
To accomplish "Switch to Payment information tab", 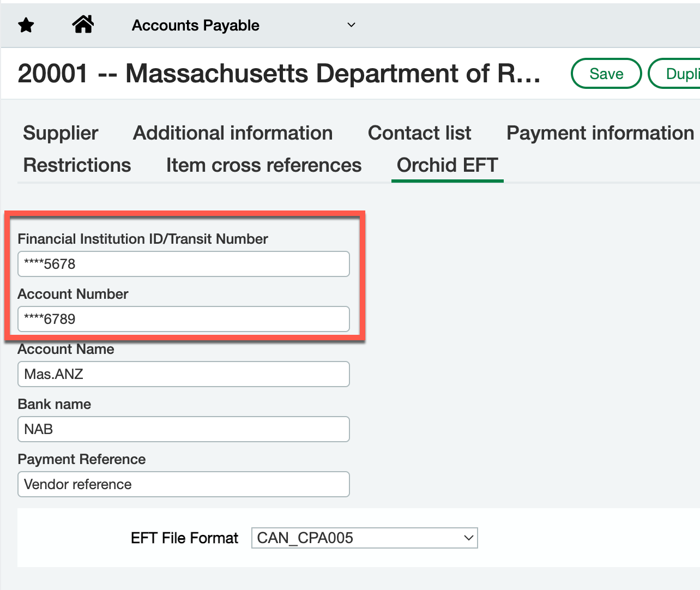I will 600,133.
